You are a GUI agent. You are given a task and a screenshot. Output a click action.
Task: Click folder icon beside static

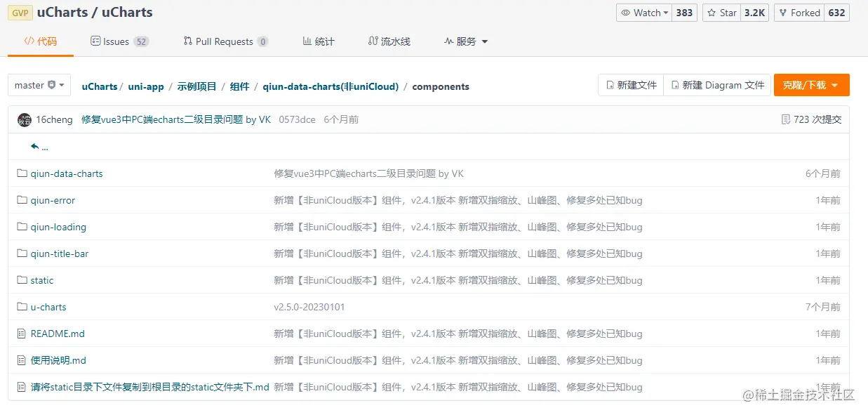click(22, 280)
